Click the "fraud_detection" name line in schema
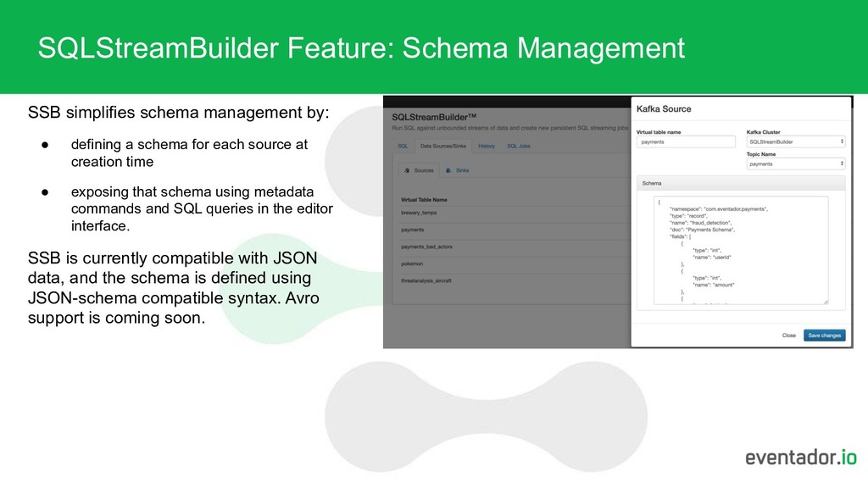868x488 pixels. (700, 223)
